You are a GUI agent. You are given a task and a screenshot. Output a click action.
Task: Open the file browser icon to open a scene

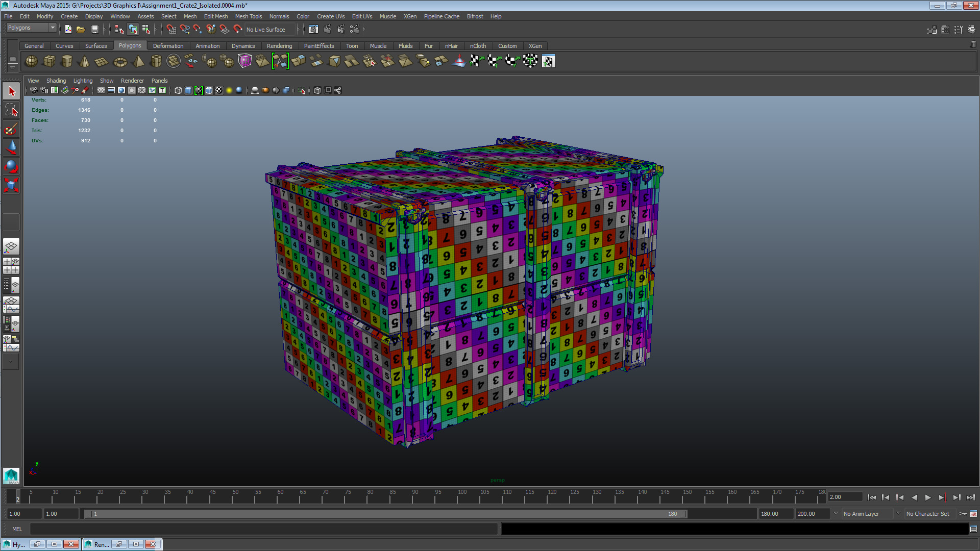coord(80,29)
